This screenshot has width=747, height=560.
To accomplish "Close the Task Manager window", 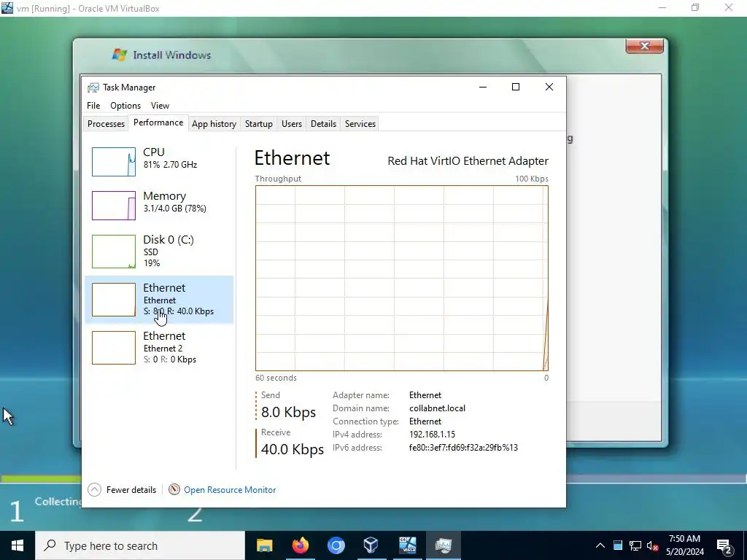I will point(549,87).
